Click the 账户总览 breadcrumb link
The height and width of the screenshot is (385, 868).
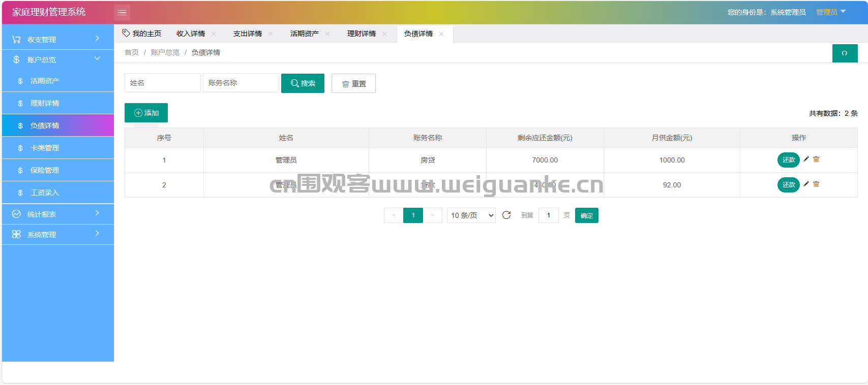pos(165,52)
